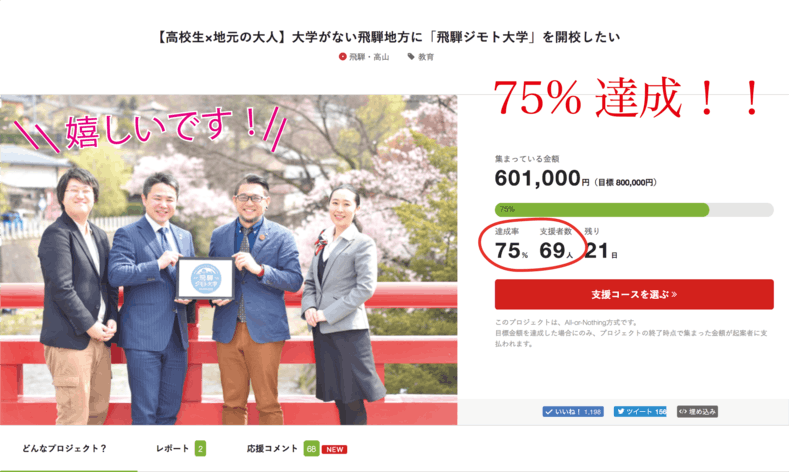The width and height of the screenshot is (789, 472).
Task: Open the 飛騨・高山 area link
Action: click(369, 57)
